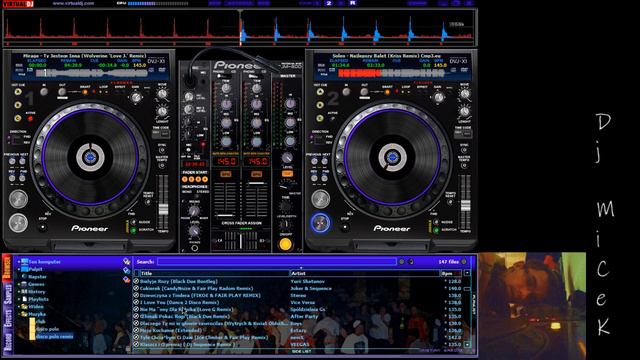Click the file list scroll-down arrow

click(x=467, y=344)
